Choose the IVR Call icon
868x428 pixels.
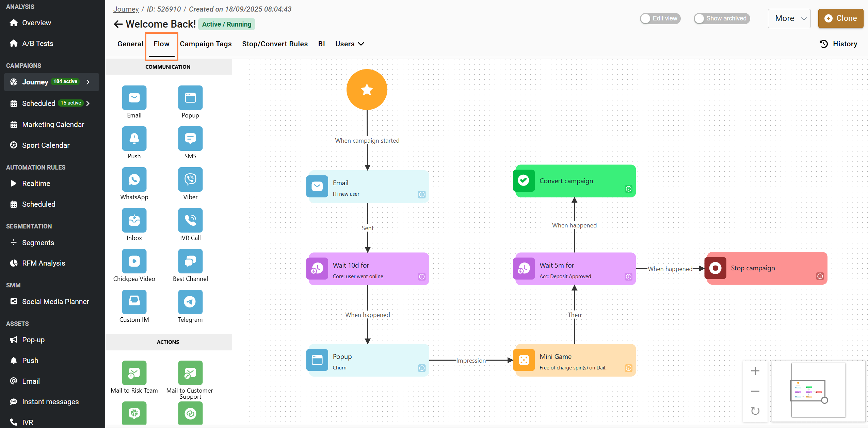pyautogui.click(x=190, y=220)
